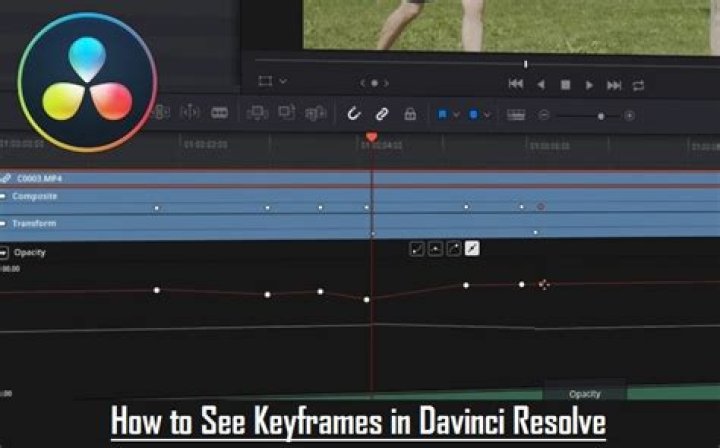This screenshot has height=448, width=720.
Task: Click the blue flag icon
Action: click(441, 114)
